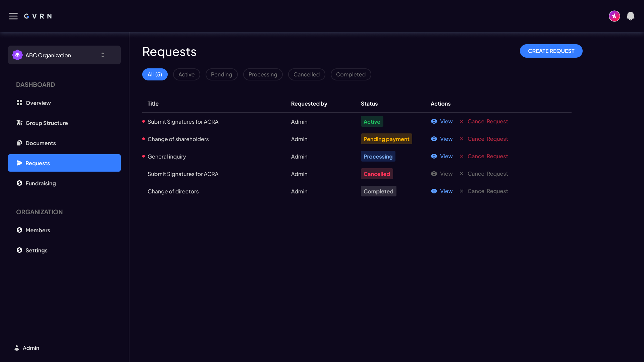Click the Members sidebar icon
The height and width of the screenshot is (362, 644).
pos(19,230)
